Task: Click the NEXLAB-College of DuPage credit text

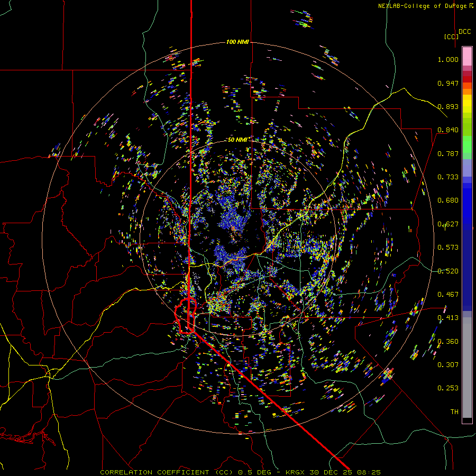Action: pos(425,6)
